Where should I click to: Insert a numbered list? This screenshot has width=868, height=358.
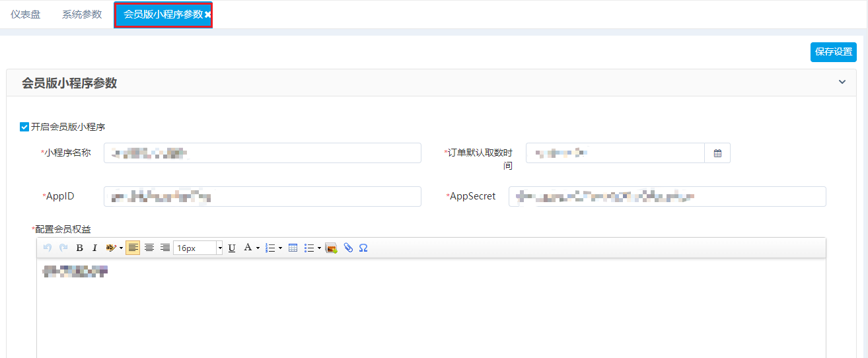(x=270, y=248)
